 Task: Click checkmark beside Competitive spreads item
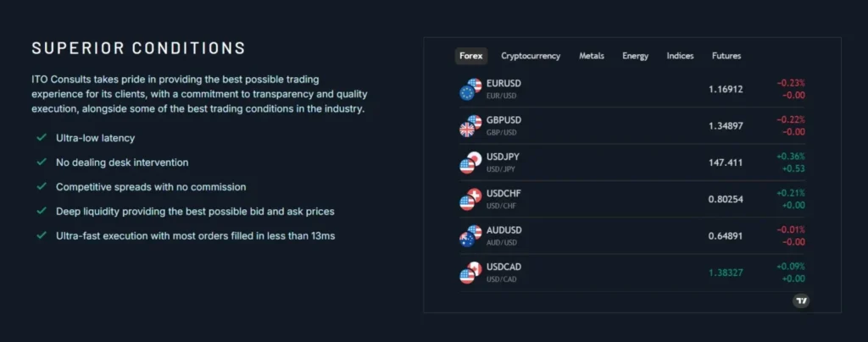coord(41,186)
